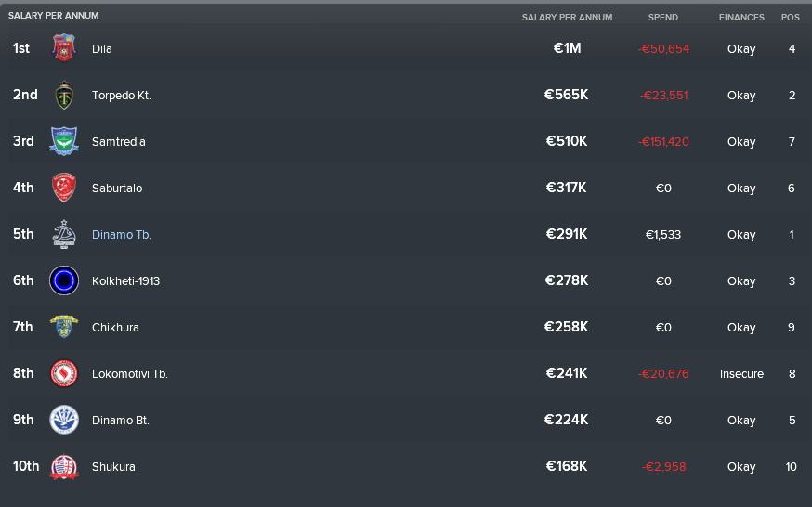Select the Samtredia crest logo
The image size is (812, 507).
click(x=64, y=141)
